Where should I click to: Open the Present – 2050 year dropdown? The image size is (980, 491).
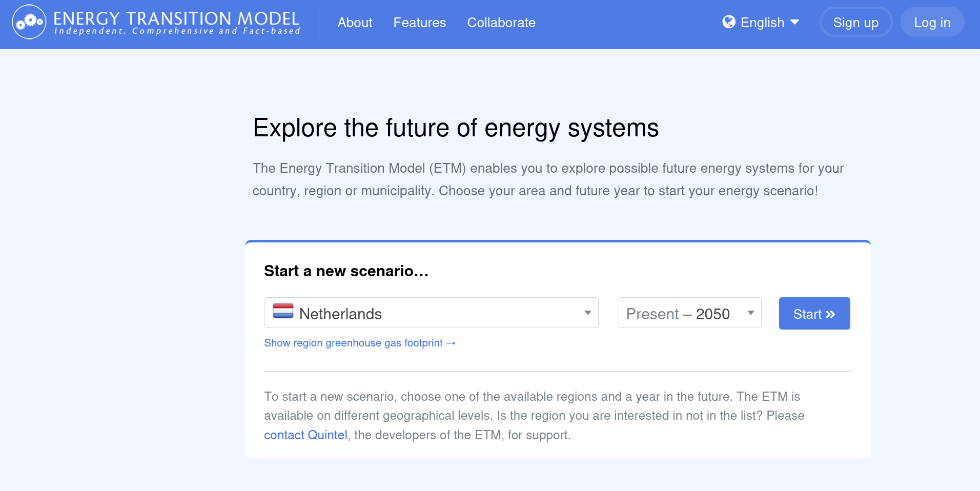coord(689,313)
